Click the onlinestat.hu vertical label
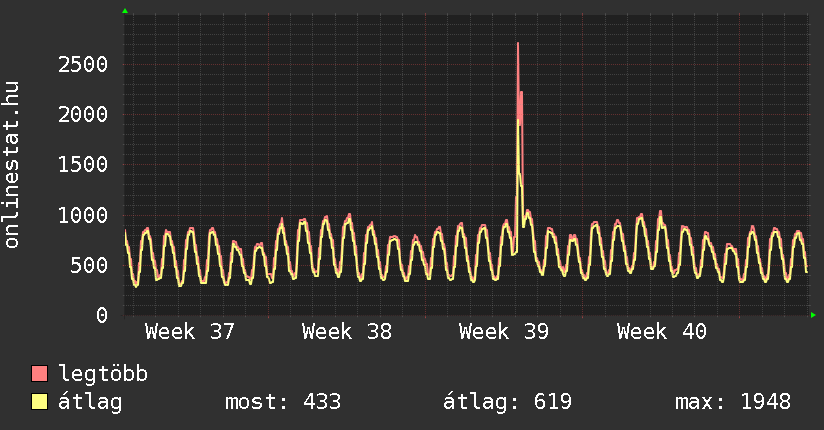The width and height of the screenshot is (824, 430). [x=11, y=165]
